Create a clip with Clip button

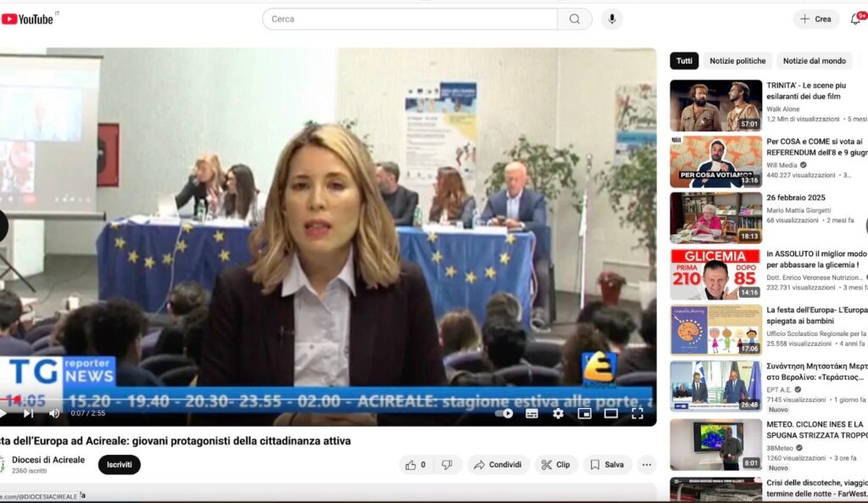pos(556,465)
